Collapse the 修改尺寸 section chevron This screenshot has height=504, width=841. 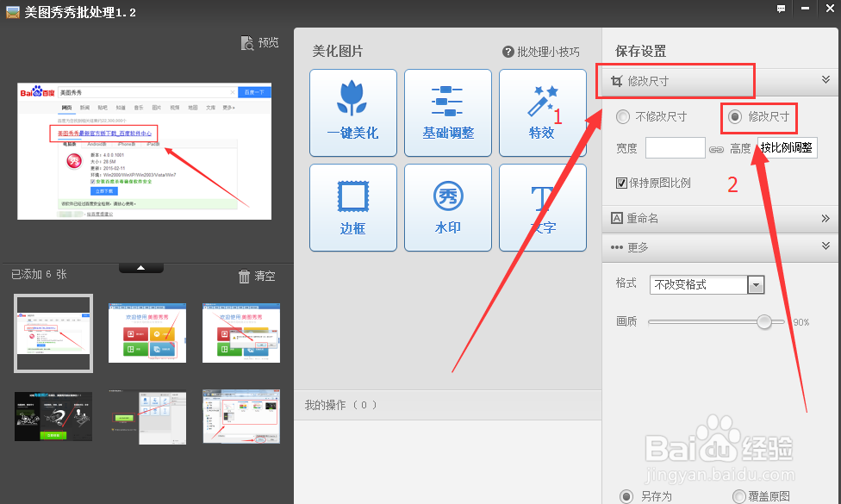tap(826, 79)
